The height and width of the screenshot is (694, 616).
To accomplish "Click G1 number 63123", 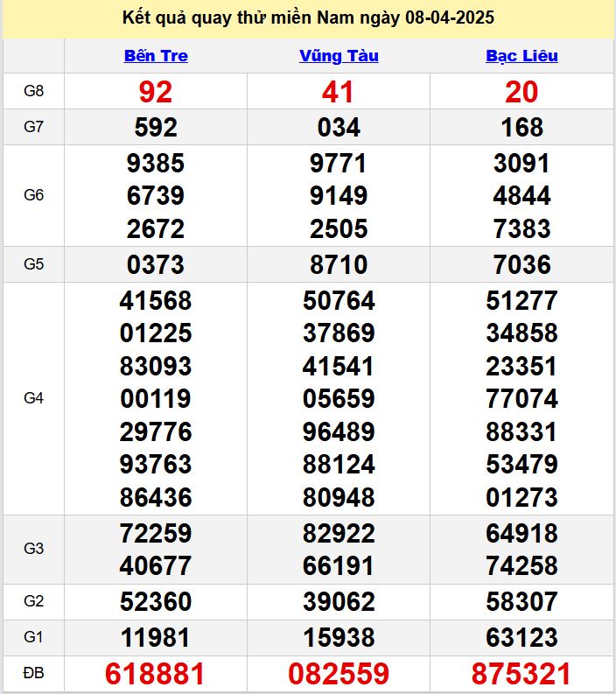I will (x=521, y=638).
